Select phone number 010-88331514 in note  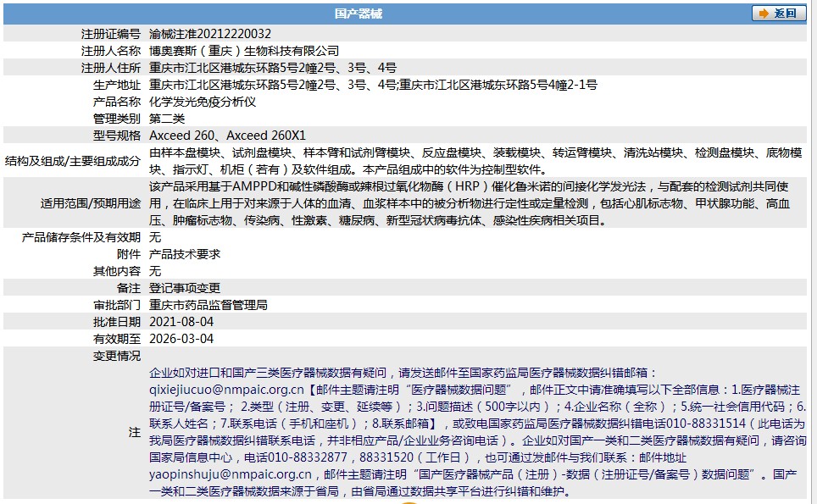pyautogui.click(x=706, y=424)
